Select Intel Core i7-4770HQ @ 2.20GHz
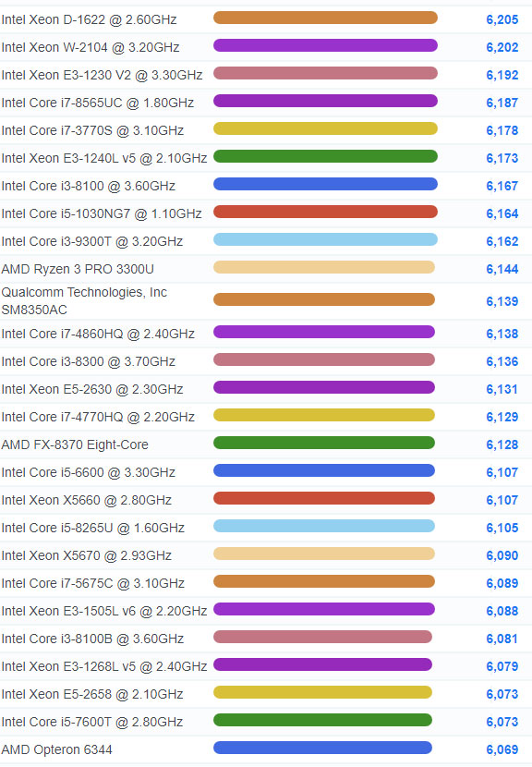The height and width of the screenshot is (767, 532). (98, 417)
